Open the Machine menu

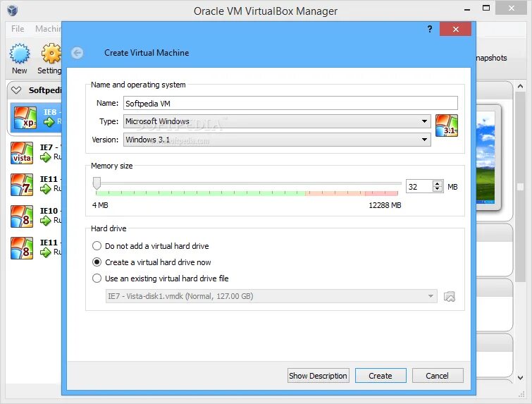pos(48,29)
